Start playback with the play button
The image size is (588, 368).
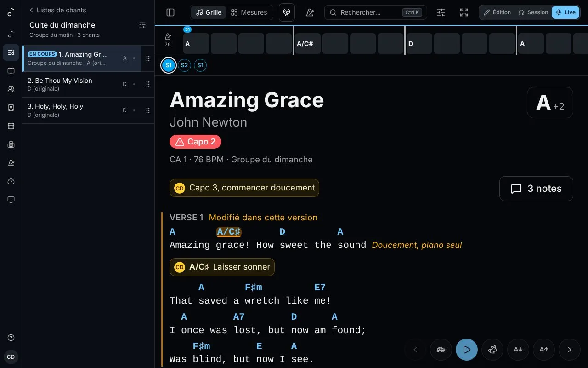click(x=467, y=350)
